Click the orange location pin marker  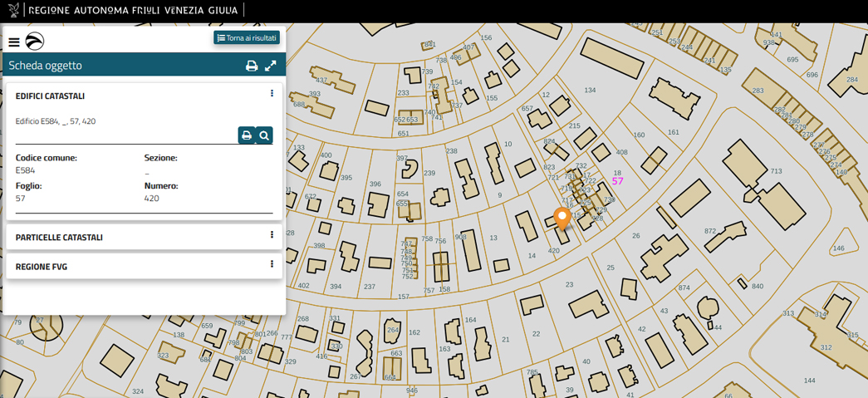pos(562,218)
